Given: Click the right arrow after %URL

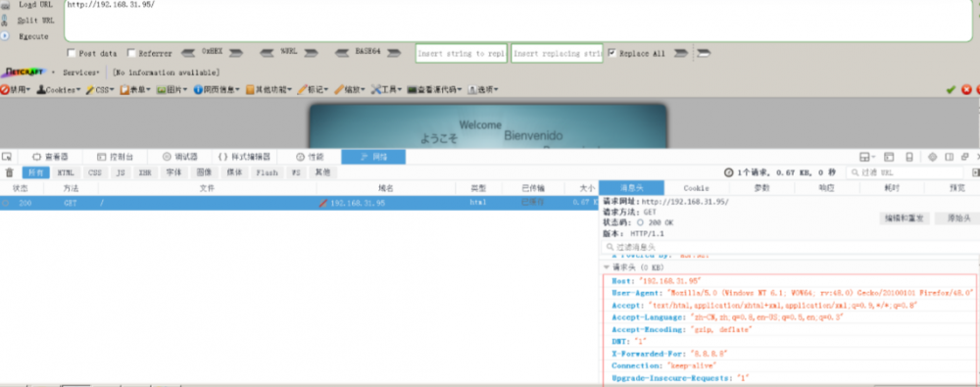Looking at the screenshot, I should pyautogui.click(x=312, y=53).
